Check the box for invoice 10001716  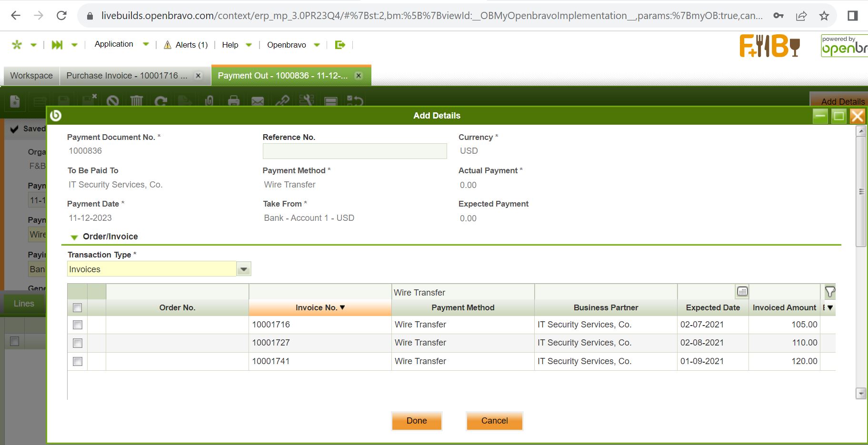[78, 325]
